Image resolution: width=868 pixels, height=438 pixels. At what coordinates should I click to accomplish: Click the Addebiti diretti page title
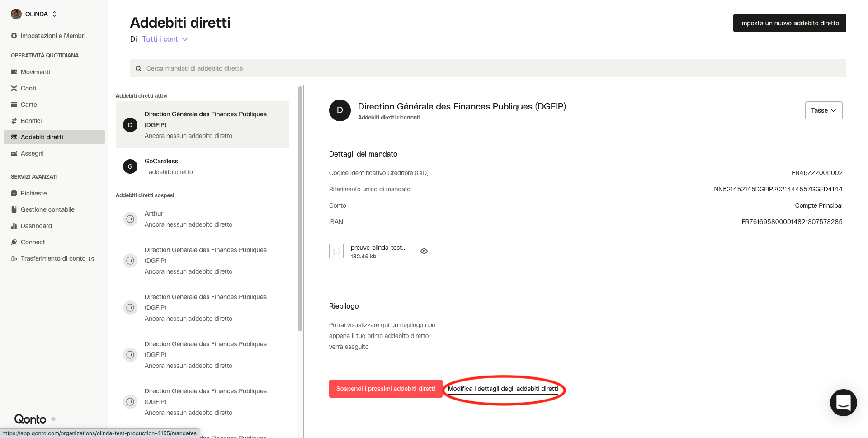tap(180, 23)
